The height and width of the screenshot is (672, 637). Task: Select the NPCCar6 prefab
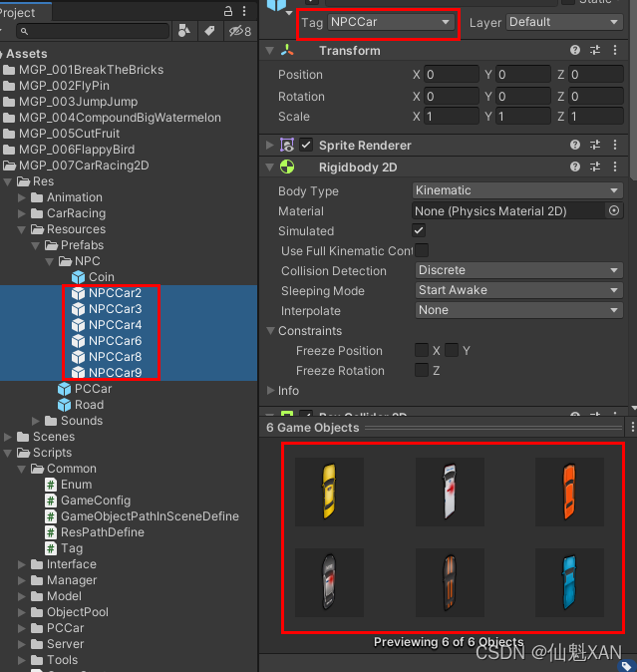[x=107, y=341]
